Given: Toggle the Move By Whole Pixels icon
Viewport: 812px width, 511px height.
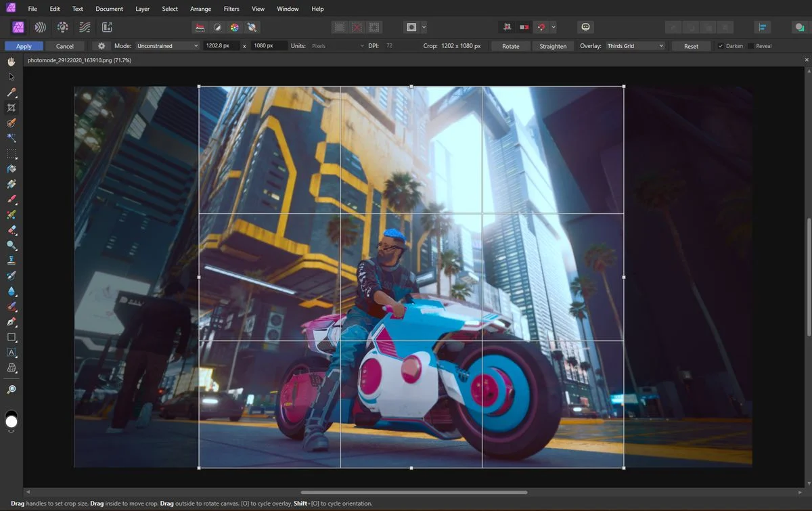Looking at the screenshot, I should pos(524,27).
